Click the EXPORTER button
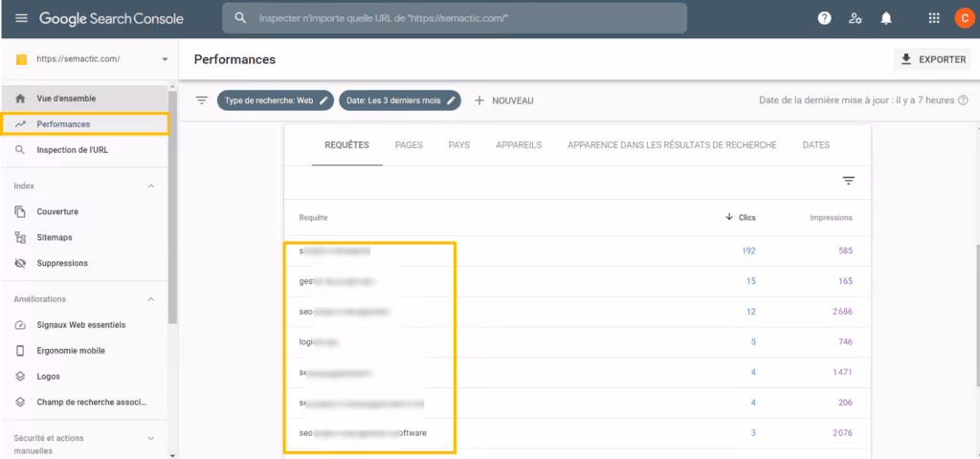Screen dimensions: 980x459 [x=932, y=60]
